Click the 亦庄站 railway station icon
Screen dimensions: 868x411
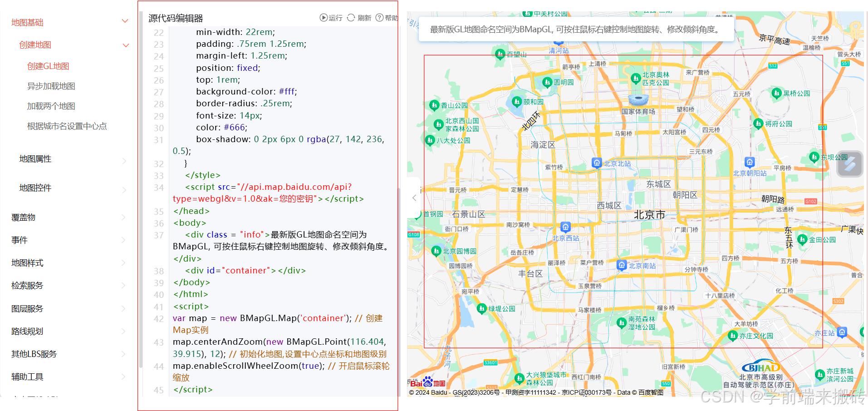[x=842, y=332]
